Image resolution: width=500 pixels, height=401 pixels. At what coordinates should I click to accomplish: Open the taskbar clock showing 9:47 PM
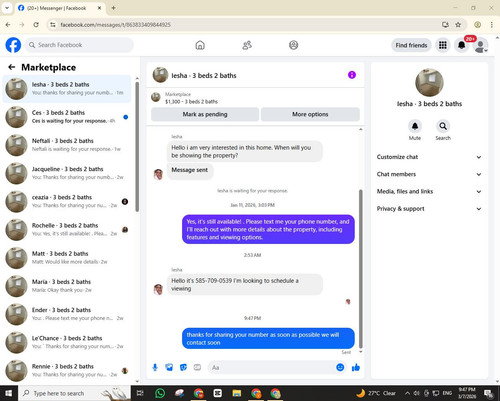[467, 393]
